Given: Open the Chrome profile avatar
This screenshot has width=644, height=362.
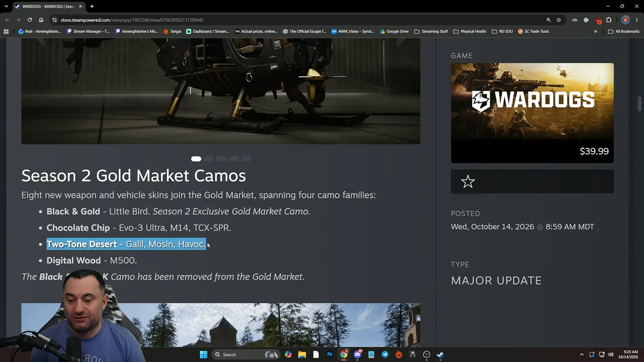Looking at the screenshot, I should coord(625,20).
